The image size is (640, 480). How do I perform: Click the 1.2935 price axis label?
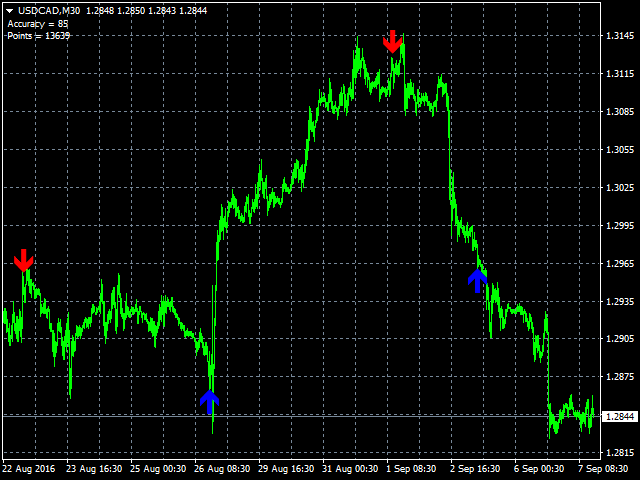coord(620,302)
